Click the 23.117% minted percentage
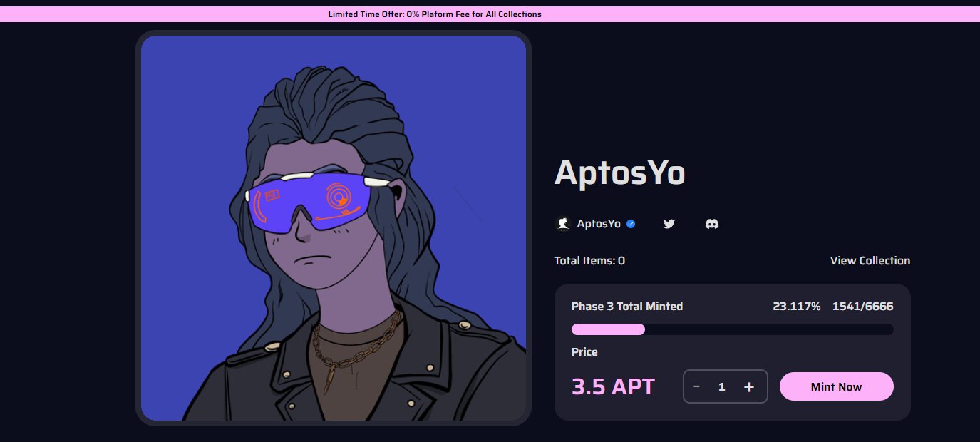 [796, 307]
